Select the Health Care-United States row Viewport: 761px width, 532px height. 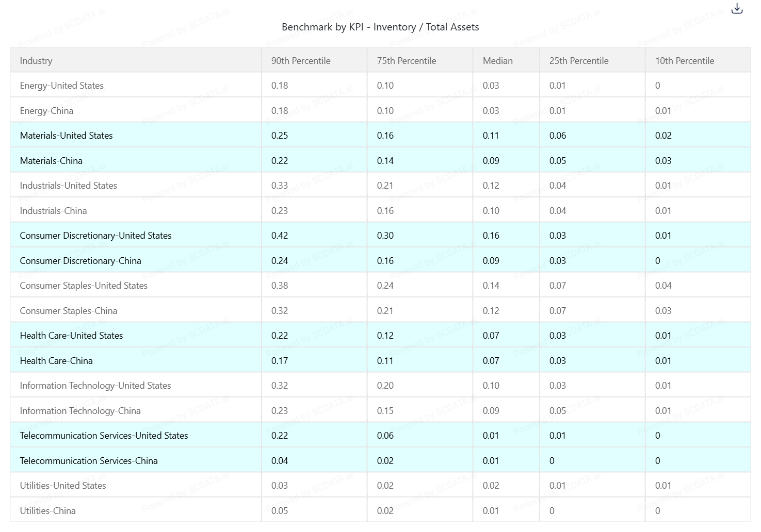click(71, 336)
